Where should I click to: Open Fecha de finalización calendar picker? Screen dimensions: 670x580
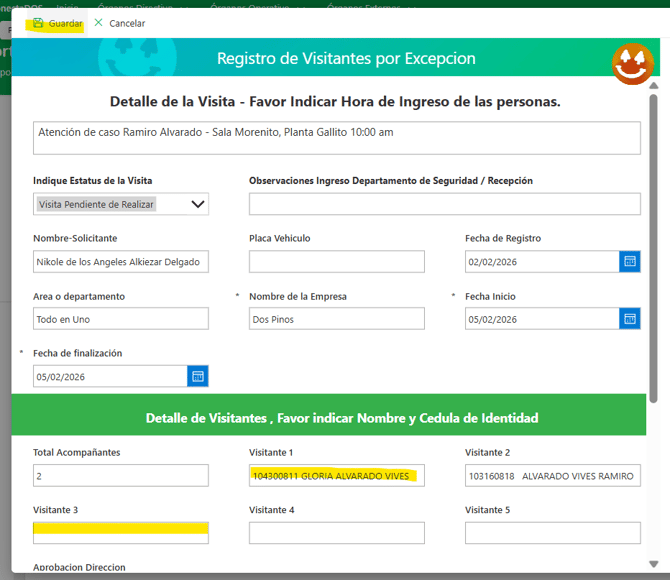(198, 376)
